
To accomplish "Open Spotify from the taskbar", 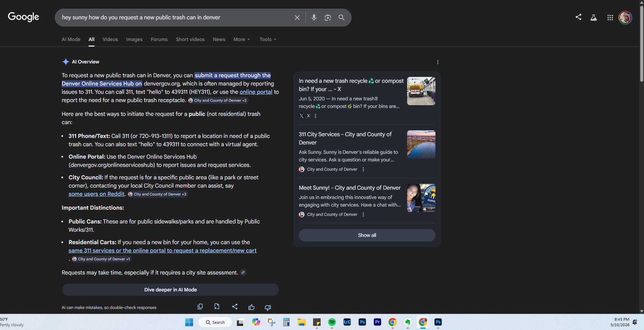I will point(332,322).
